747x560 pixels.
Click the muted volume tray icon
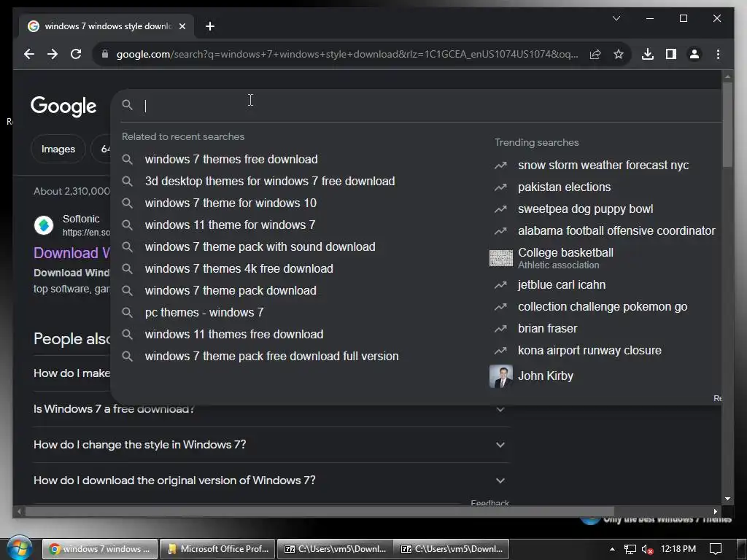point(647,549)
